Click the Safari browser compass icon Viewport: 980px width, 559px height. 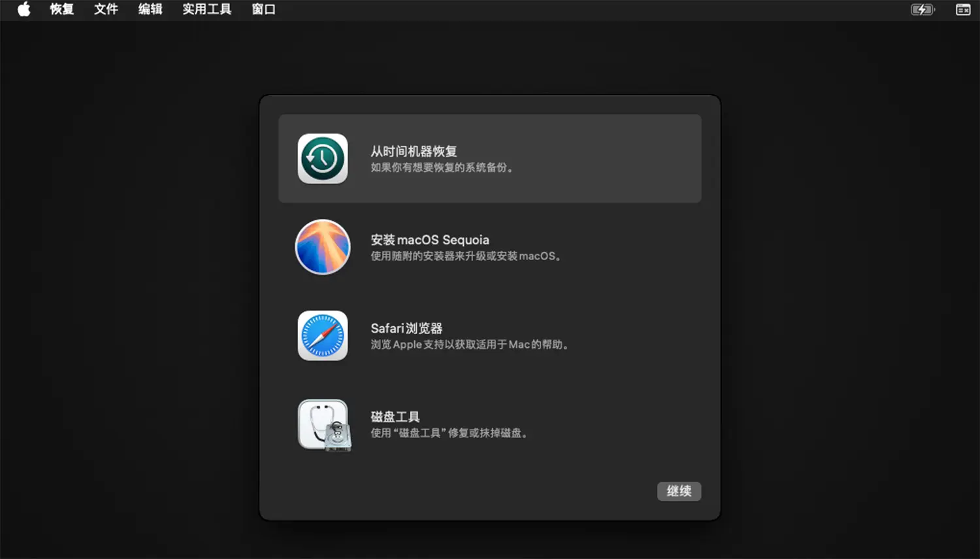click(323, 335)
